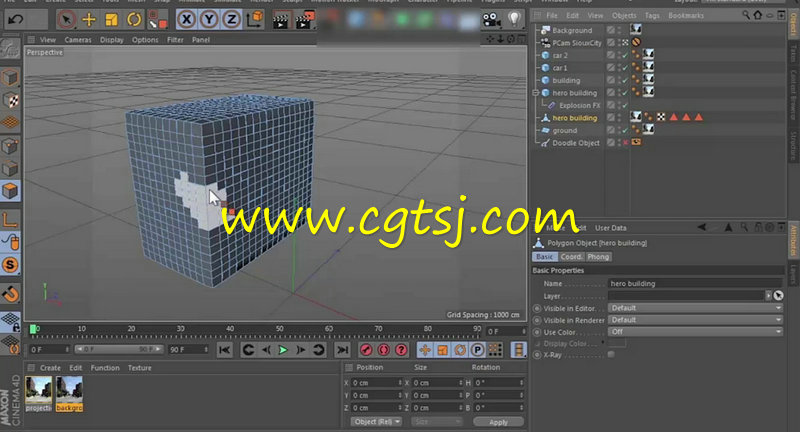
Task: Open the Display viewport menu
Action: [112, 39]
